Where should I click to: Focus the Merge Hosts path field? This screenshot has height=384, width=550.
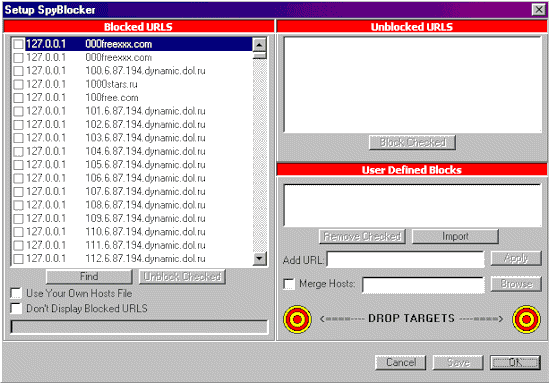pos(423,285)
